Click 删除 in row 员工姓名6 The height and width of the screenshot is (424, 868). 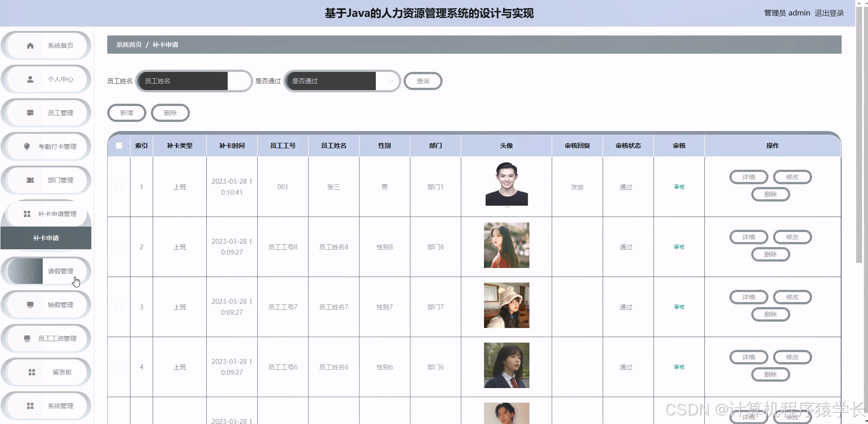pos(771,374)
